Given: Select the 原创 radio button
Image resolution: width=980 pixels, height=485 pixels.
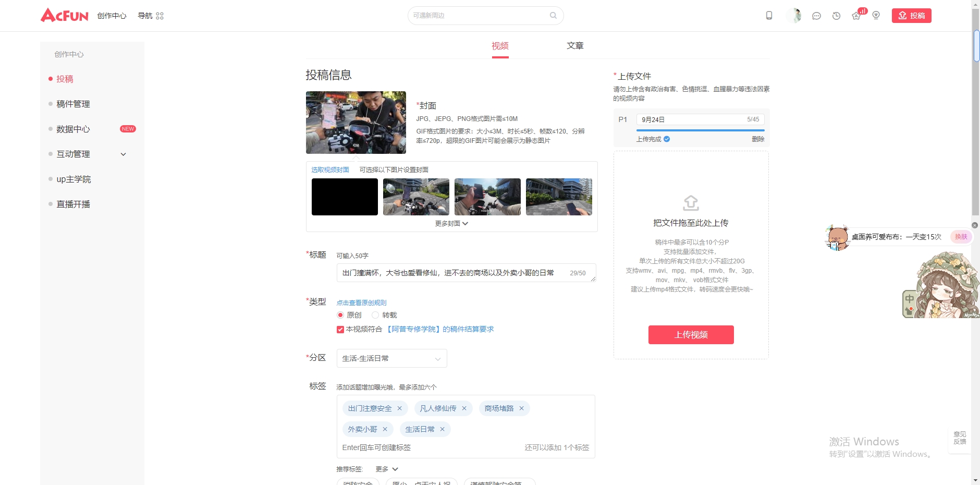Looking at the screenshot, I should [340, 315].
